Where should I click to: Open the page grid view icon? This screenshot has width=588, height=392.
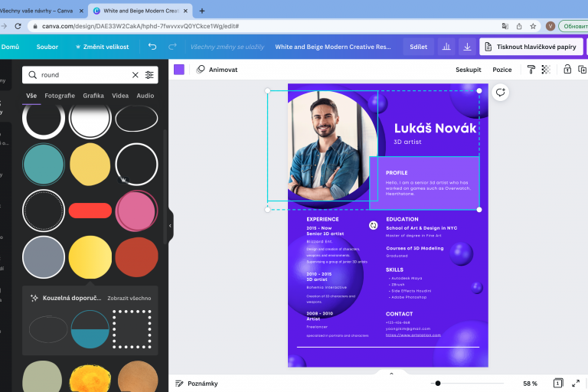(558, 383)
